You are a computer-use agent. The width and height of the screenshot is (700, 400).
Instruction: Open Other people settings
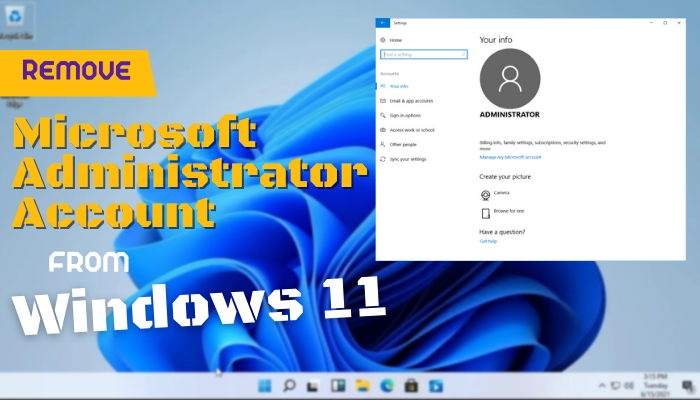[x=403, y=145]
